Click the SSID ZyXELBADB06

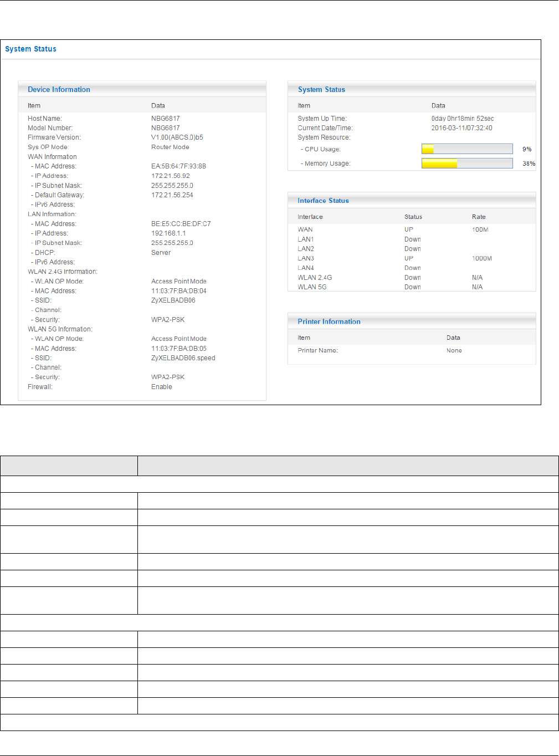(x=173, y=300)
